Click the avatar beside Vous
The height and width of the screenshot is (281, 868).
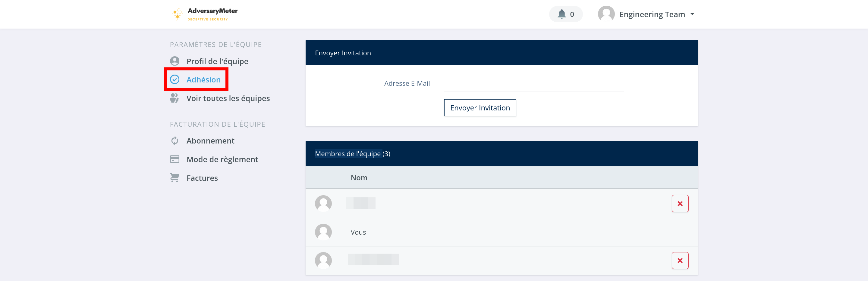323,232
